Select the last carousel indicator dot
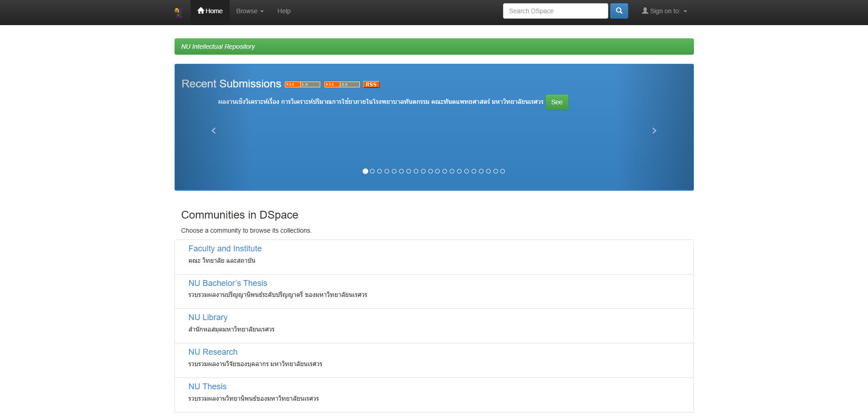 coord(503,171)
